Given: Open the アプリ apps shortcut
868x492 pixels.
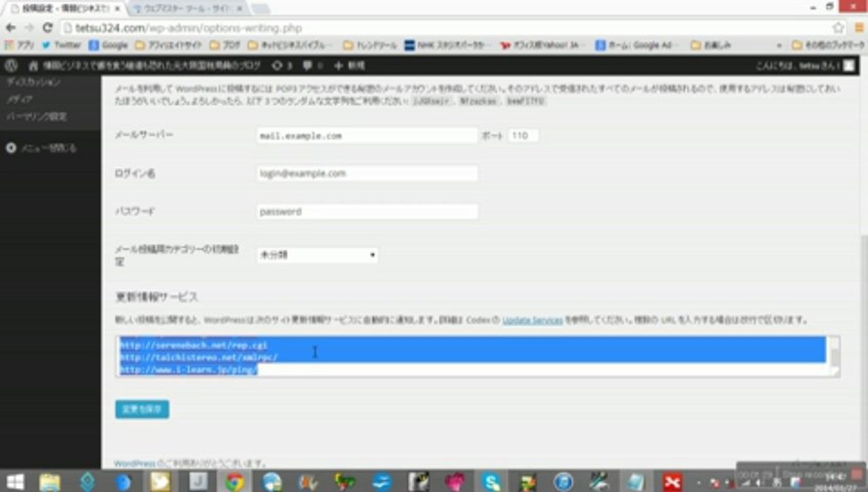Looking at the screenshot, I should tap(20, 45).
